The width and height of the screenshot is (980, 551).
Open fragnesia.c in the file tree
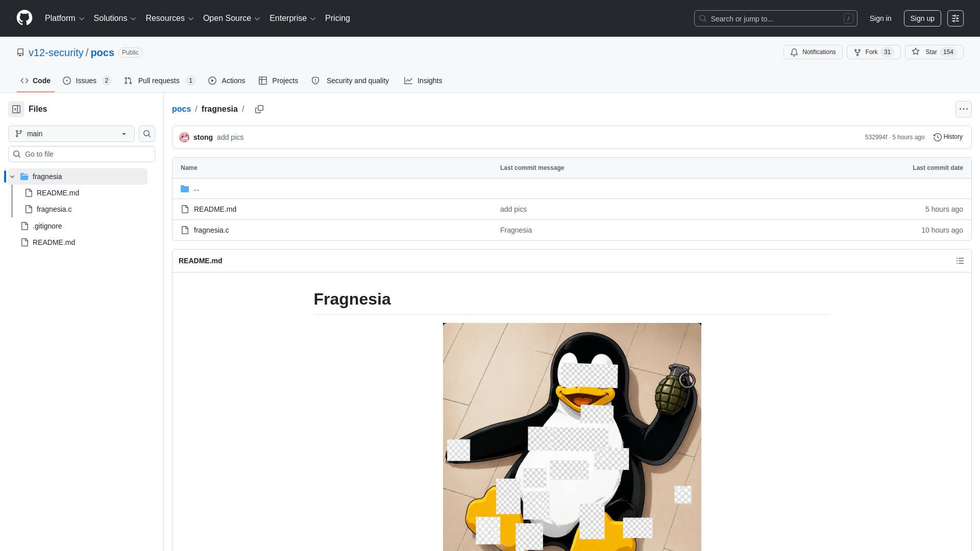coord(54,209)
